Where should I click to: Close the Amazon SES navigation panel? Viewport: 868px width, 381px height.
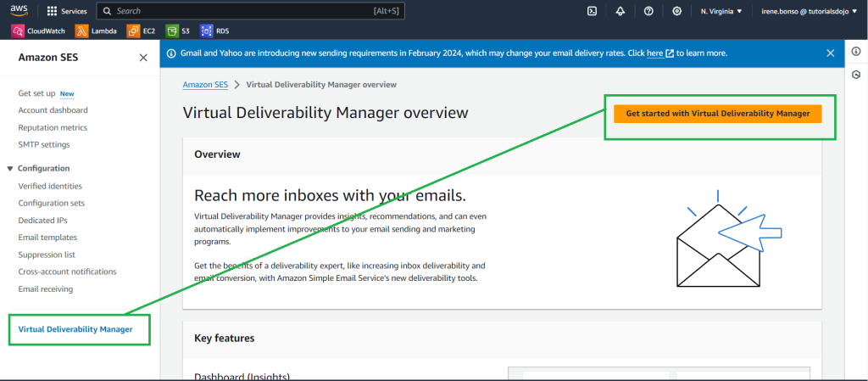tap(143, 58)
